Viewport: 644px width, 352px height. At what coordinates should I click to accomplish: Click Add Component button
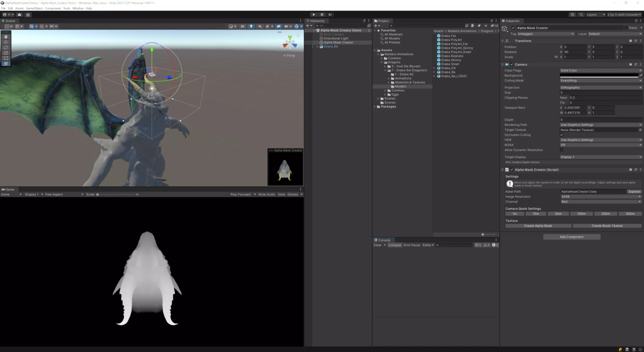pyautogui.click(x=572, y=237)
